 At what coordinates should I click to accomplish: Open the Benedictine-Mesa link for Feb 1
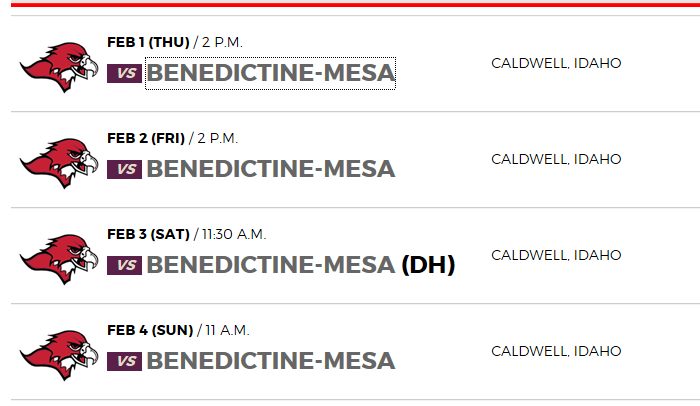270,73
